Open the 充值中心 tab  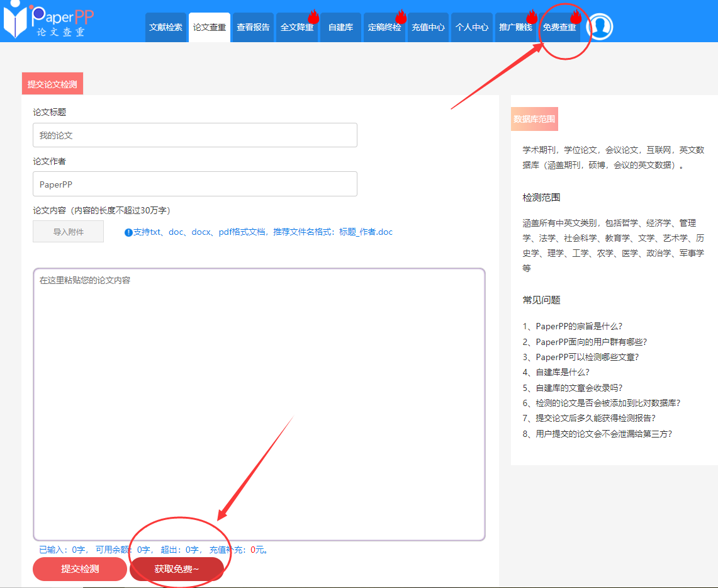[428, 28]
